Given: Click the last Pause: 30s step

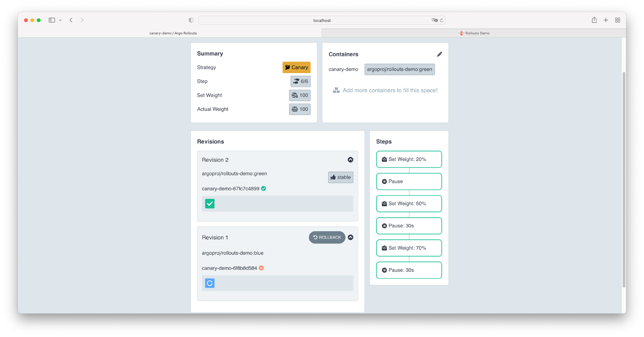Looking at the screenshot, I should 409,270.
